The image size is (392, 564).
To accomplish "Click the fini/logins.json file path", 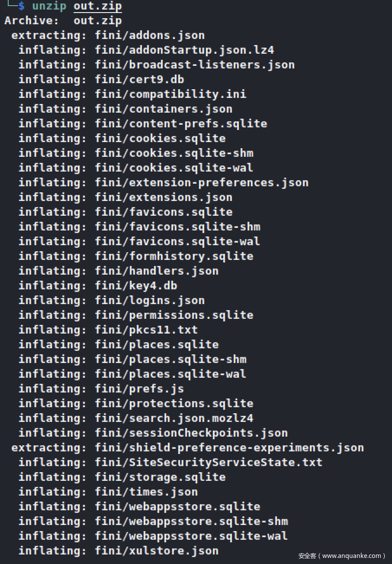I will point(150,300).
